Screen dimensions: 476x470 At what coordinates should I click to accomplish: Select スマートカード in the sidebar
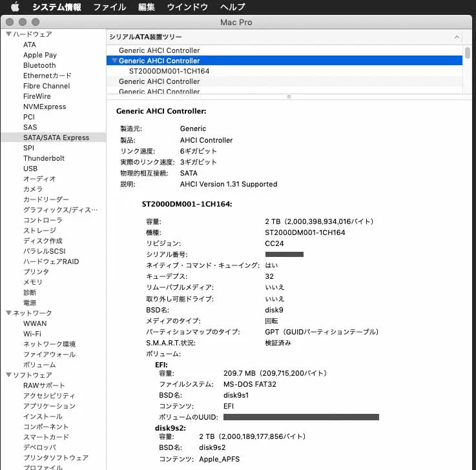[x=46, y=437]
